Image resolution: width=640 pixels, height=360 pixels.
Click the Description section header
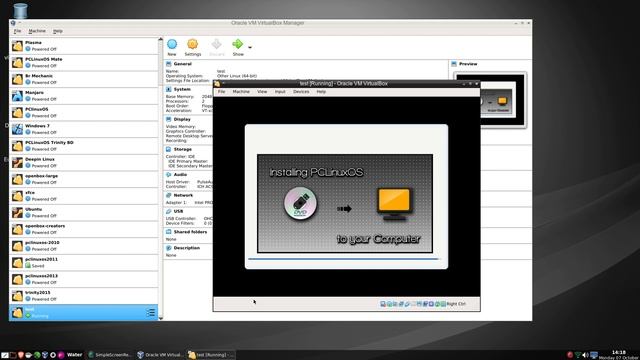[x=187, y=248]
